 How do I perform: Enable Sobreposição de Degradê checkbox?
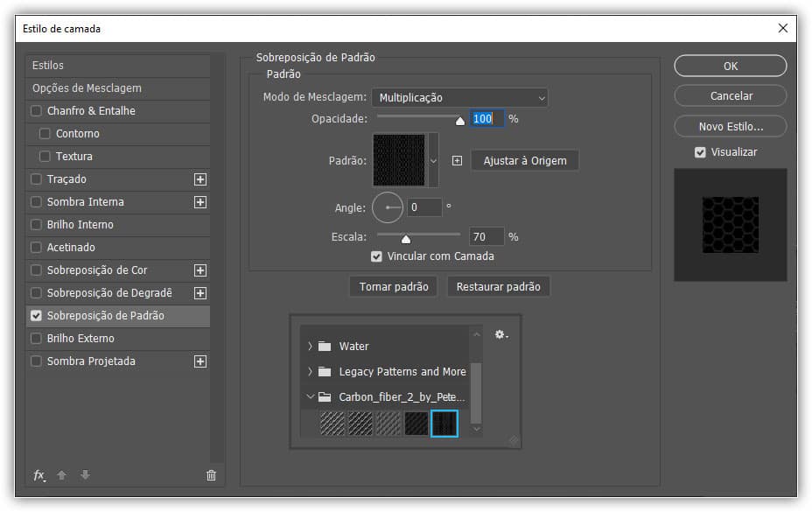pos(36,293)
